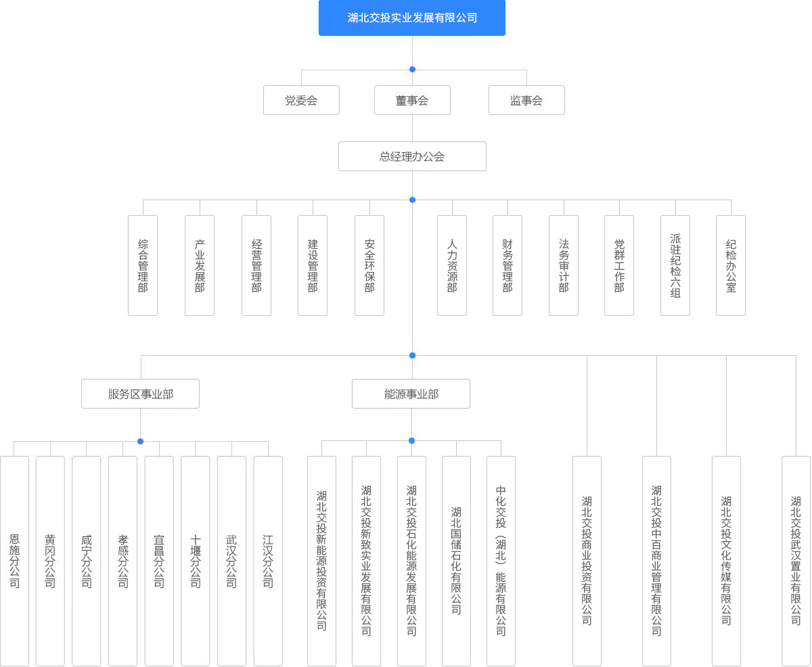Click the 综合管理部 department box
Viewport: 812px width, 667px height.
[143, 266]
